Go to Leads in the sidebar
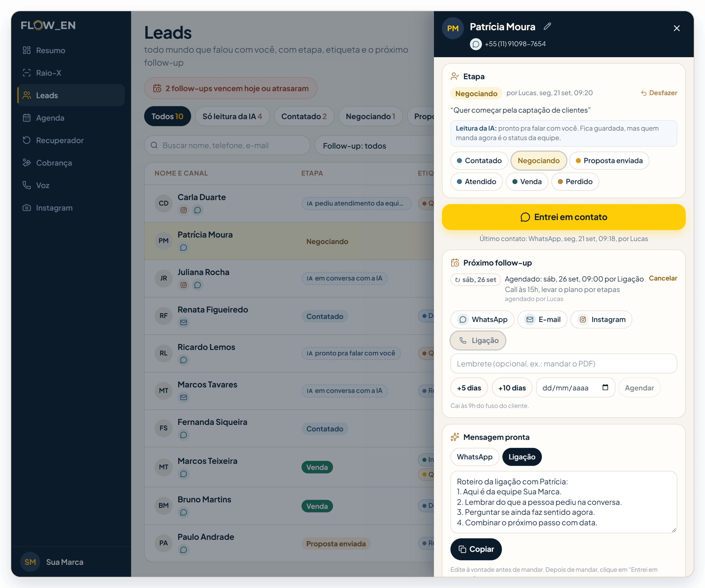This screenshot has height=588, width=705. click(x=71, y=95)
